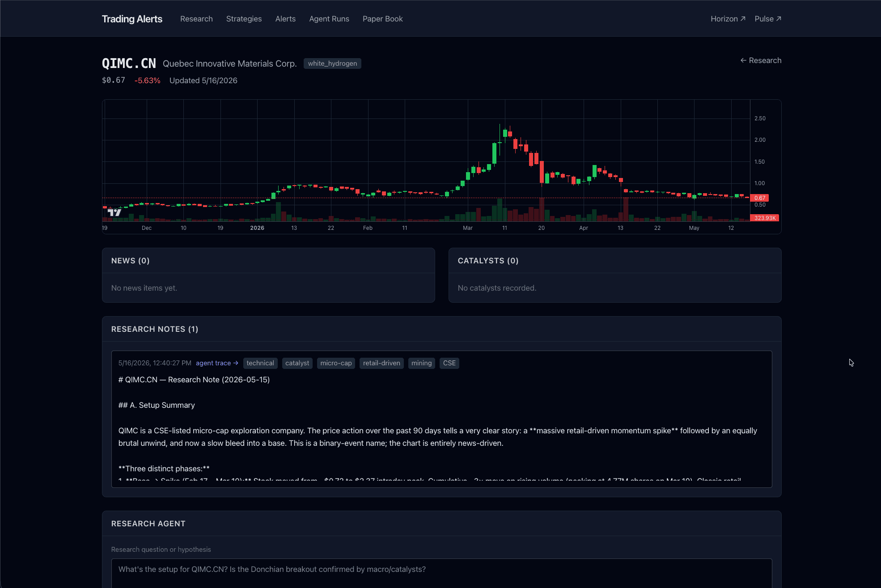
Task: Focus the research question input field
Action: pyautogui.click(x=441, y=573)
